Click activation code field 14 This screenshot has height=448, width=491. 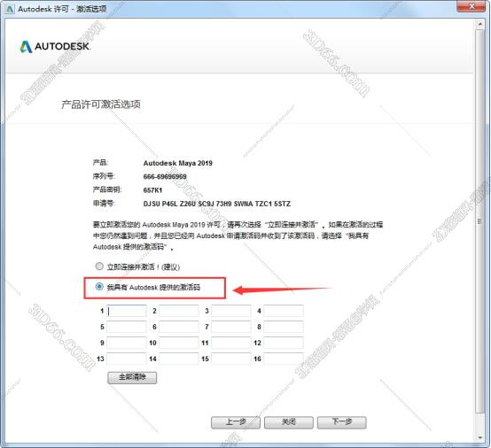(x=179, y=359)
